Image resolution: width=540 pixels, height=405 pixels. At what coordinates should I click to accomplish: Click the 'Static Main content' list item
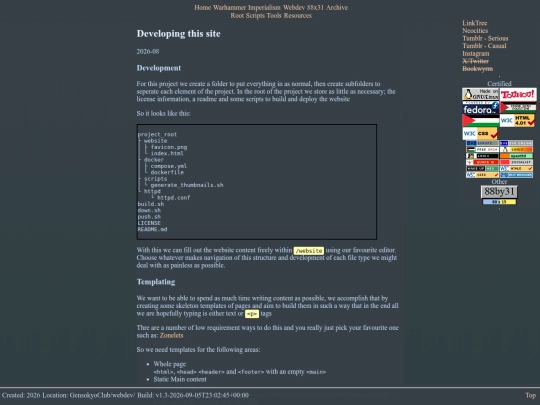pos(180,379)
